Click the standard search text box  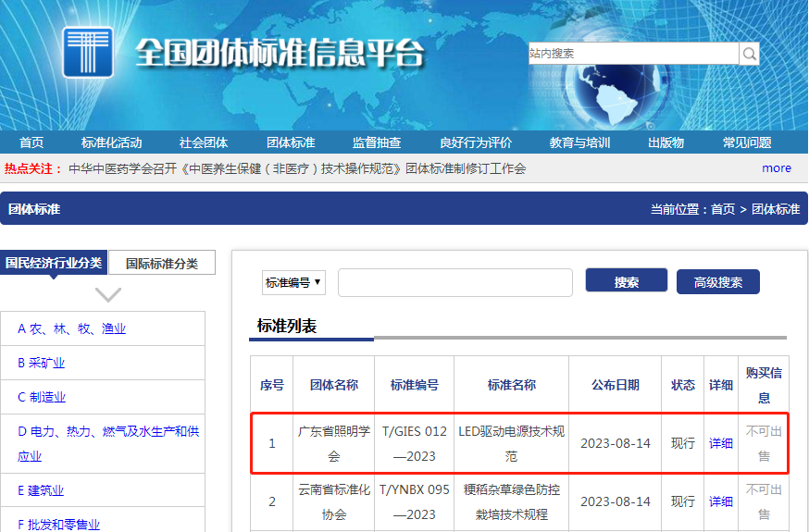click(x=454, y=283)
